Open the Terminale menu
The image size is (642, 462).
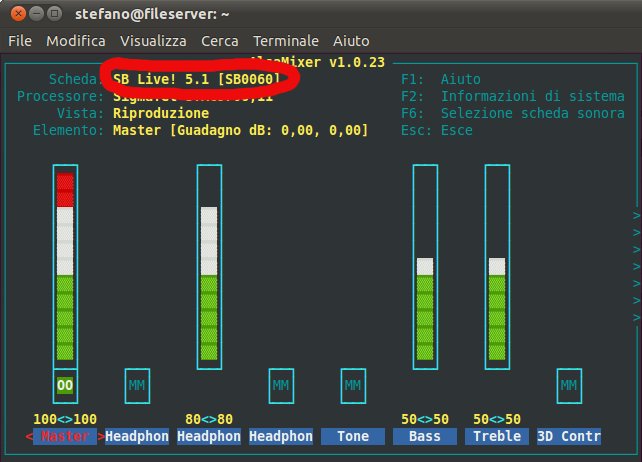coord(286,41)
